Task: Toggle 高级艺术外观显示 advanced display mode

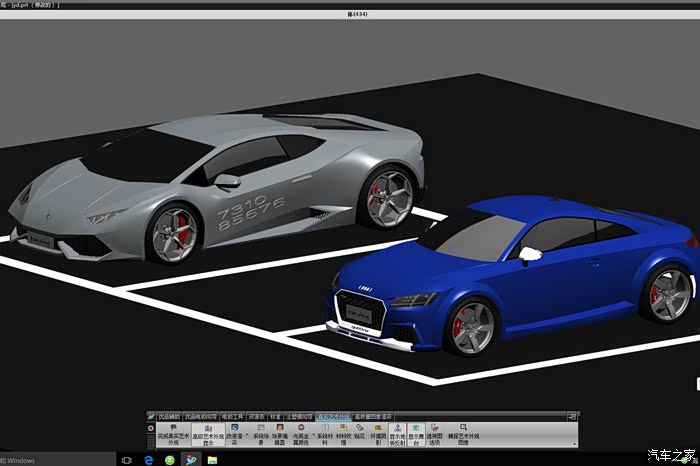Action: click(207, 428)
